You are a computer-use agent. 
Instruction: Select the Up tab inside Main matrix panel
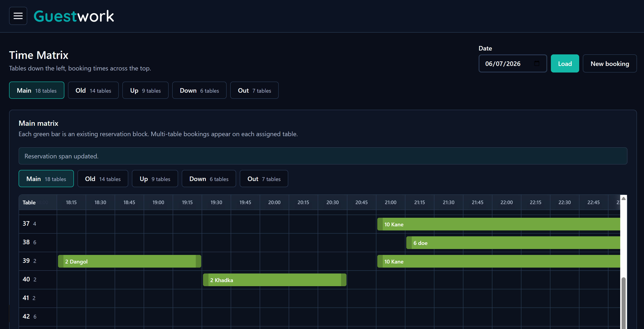click(155, 179)
